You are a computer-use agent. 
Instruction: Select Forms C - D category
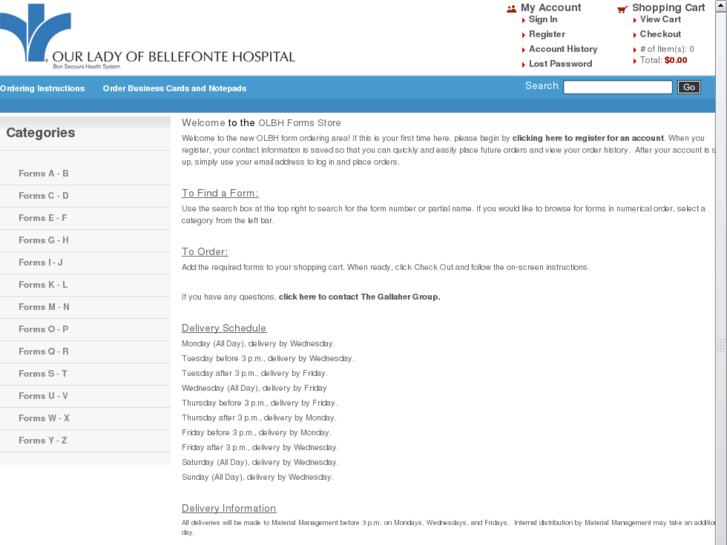pyautogui.click(x=44, y=196)
